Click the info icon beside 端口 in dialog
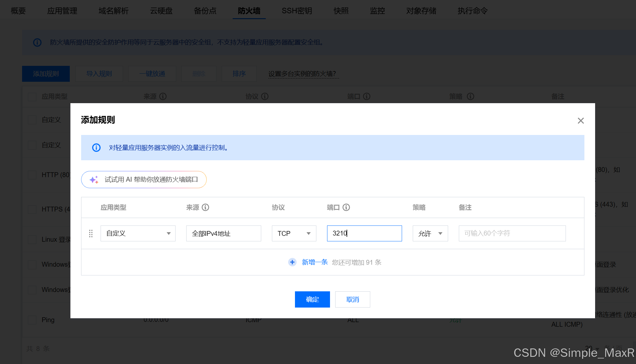The image size is (636, 364). (346, 207)
